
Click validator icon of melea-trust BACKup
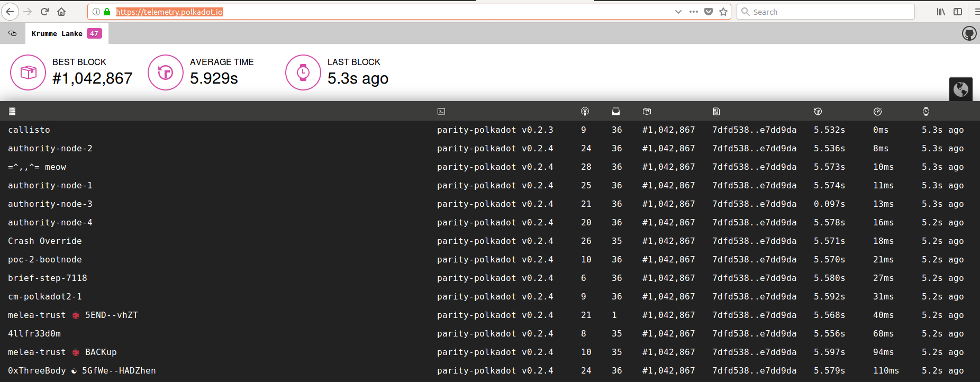[x=76, y=352]
